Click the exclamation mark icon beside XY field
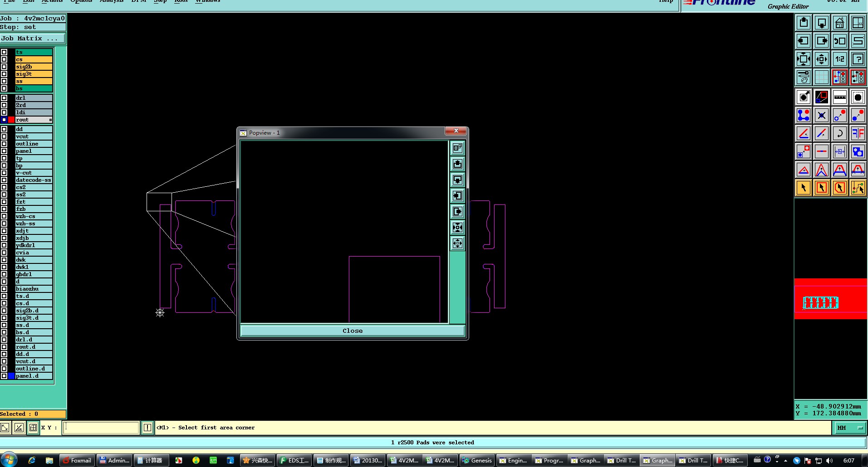The width and height of the screenshot is (868, 467). click(x=147, y=427)
